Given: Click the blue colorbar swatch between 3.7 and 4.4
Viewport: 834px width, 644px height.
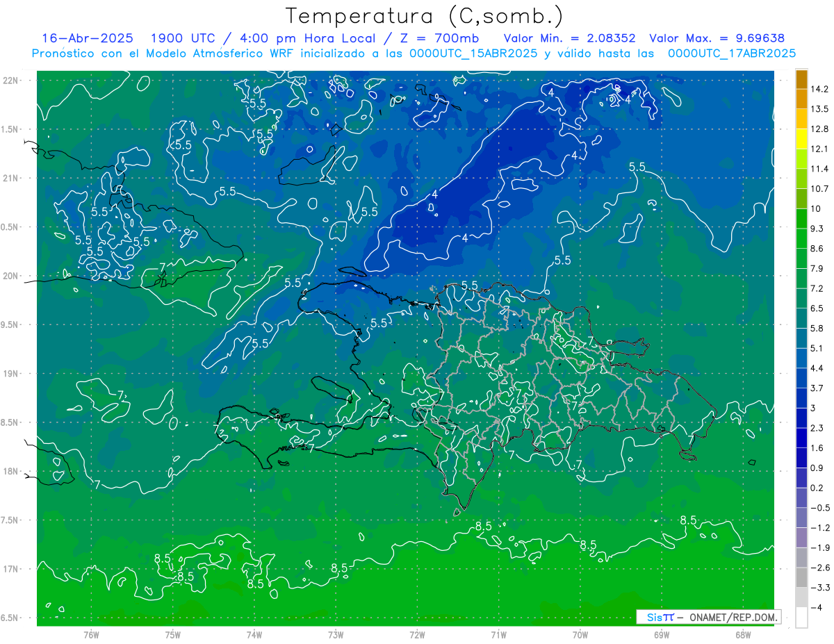Looking at the screenshot, I should pyautogui.click(x=801, y=378).
